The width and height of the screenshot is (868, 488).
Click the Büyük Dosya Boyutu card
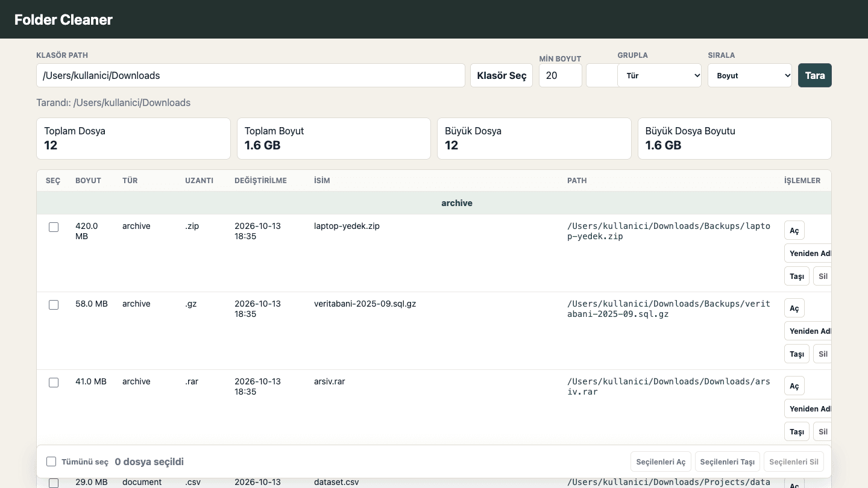tap(735, 139)
